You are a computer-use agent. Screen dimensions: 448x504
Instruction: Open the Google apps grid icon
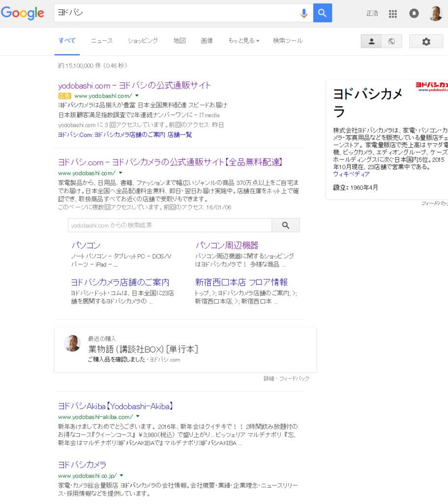(393, 13)
